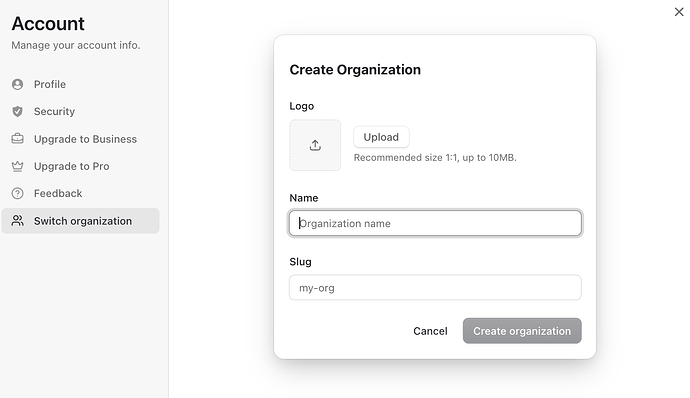Go to Security settings

[81, 111]
